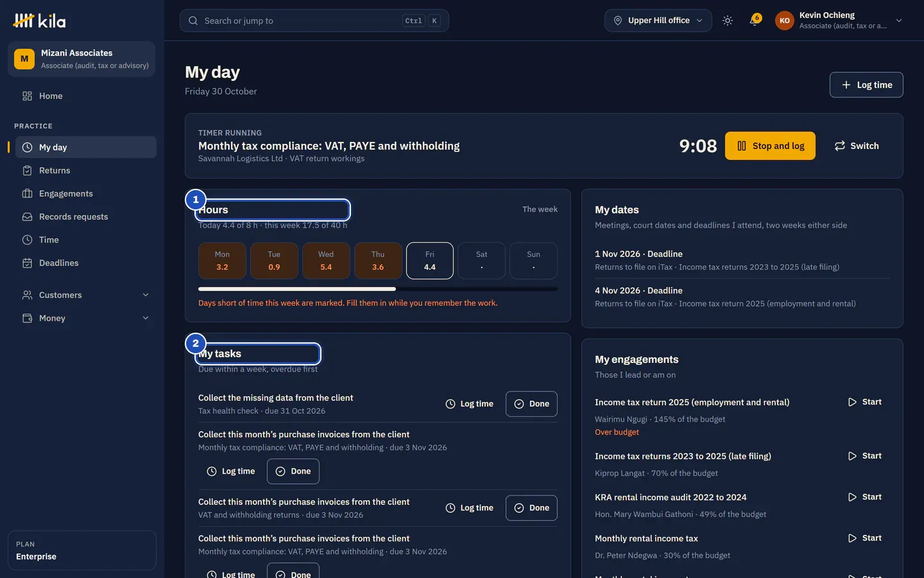Click the kila logo
Viewport: 924px width, 578px height.
(x=39, y=21)
